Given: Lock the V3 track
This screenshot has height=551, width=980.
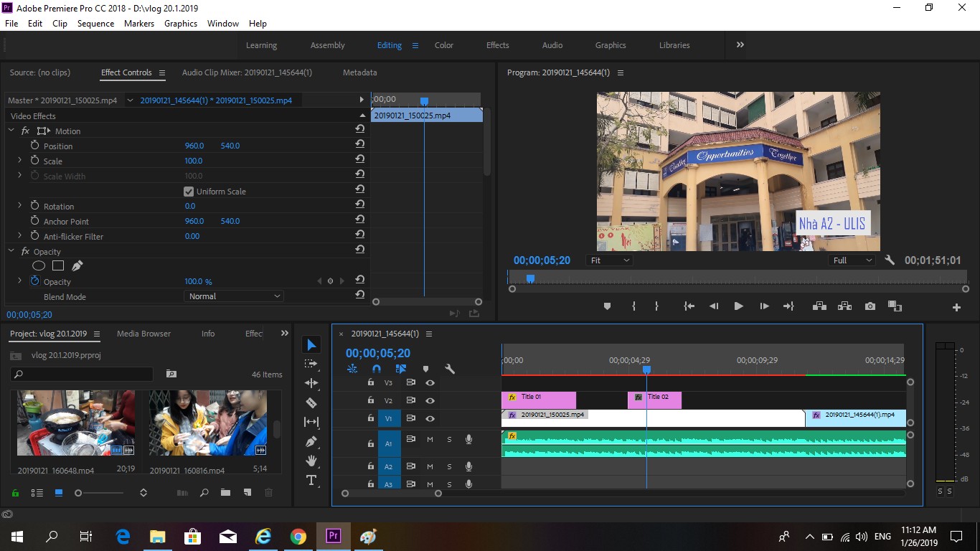Looking at the screenshot, I should click(x=371, y=382).
